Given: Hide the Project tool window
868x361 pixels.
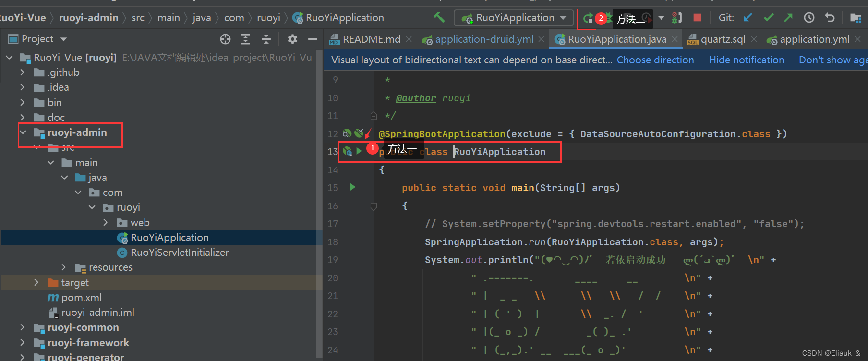Looking at the screenshot, I should (313, 39).
